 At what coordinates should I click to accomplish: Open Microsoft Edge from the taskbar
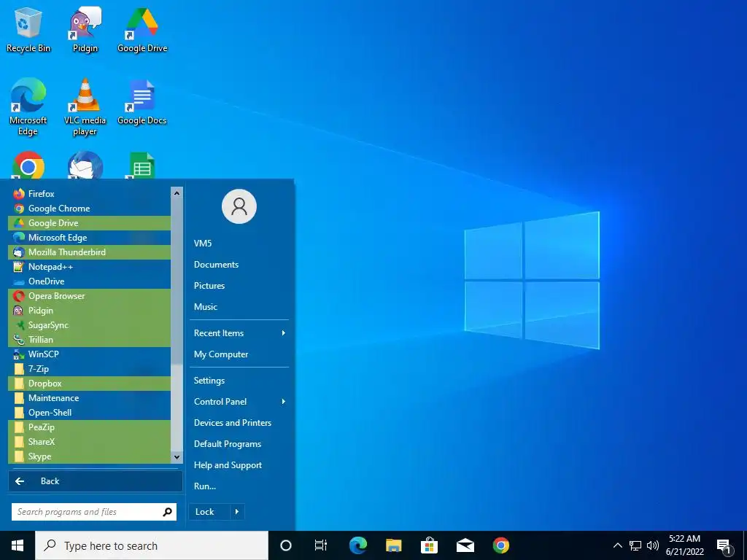357,545
